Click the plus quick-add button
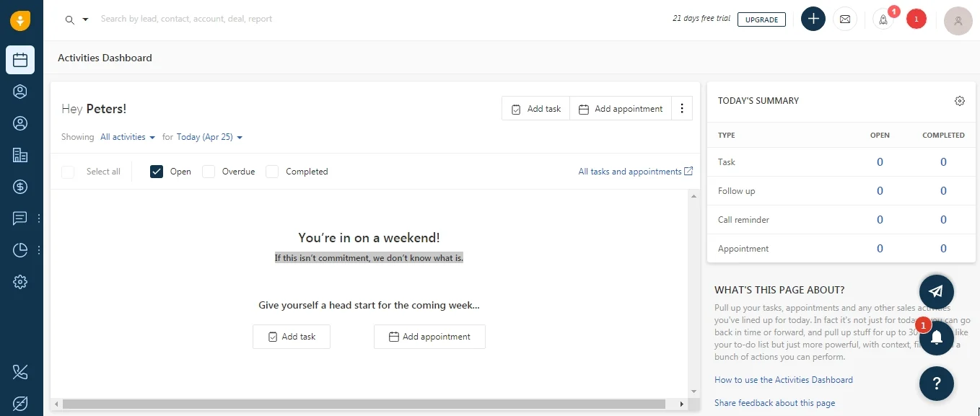The image size is (980, 416). coord(813,19)
